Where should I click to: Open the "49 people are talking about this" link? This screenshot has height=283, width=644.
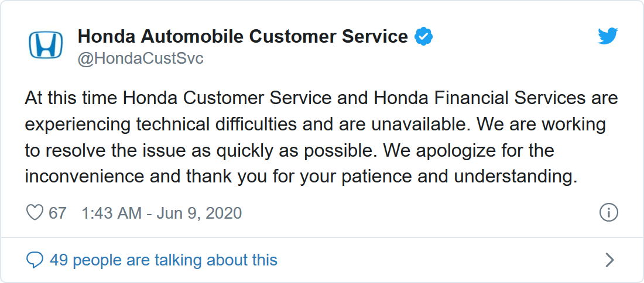click(x=163, y=260)
